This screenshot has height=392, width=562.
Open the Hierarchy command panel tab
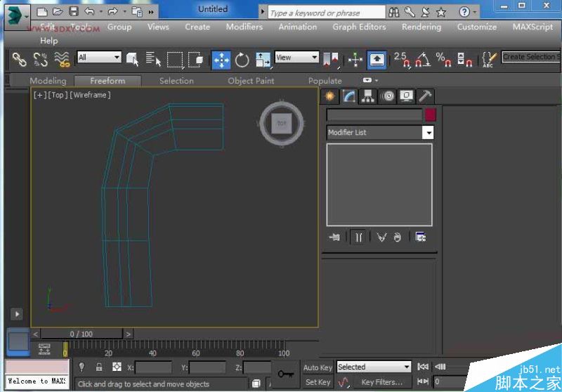(367, 96)
